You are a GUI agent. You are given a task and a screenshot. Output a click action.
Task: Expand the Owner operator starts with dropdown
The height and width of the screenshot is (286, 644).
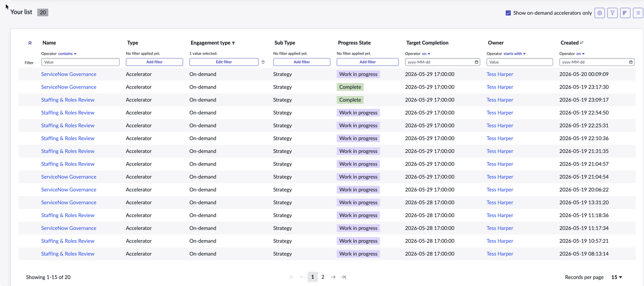coord(514,54)
